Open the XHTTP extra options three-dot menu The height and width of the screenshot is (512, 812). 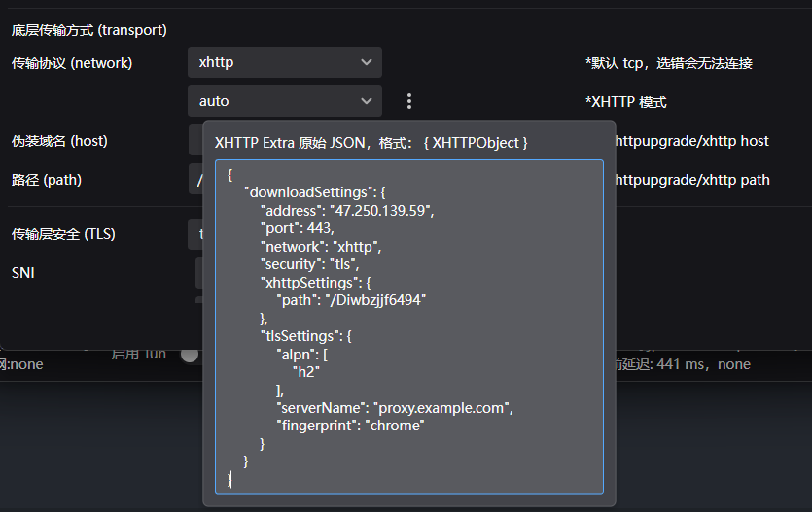pyautogui.click(x=409, y=101)
